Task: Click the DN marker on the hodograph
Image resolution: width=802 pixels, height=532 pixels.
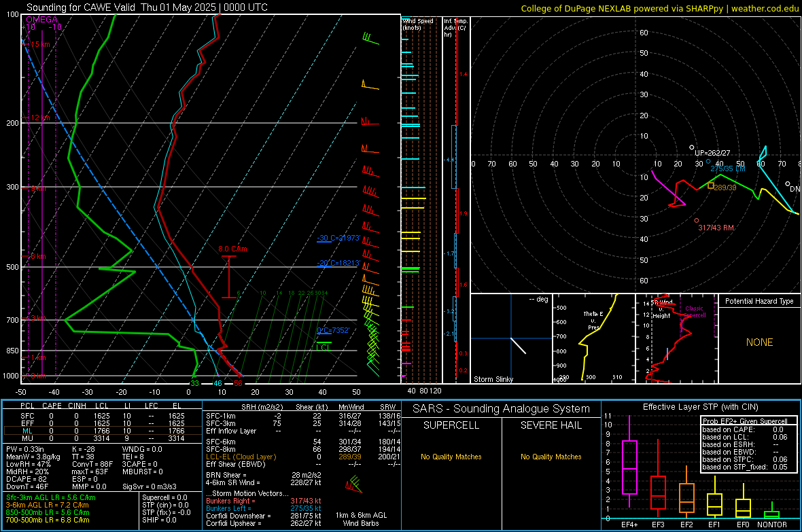Action: (x=795, y=189)
